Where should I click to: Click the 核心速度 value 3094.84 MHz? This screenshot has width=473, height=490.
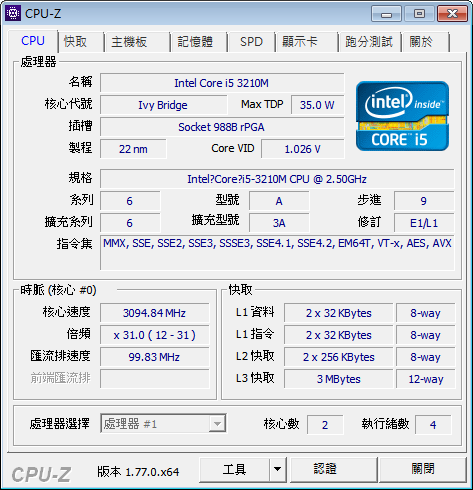155,313
